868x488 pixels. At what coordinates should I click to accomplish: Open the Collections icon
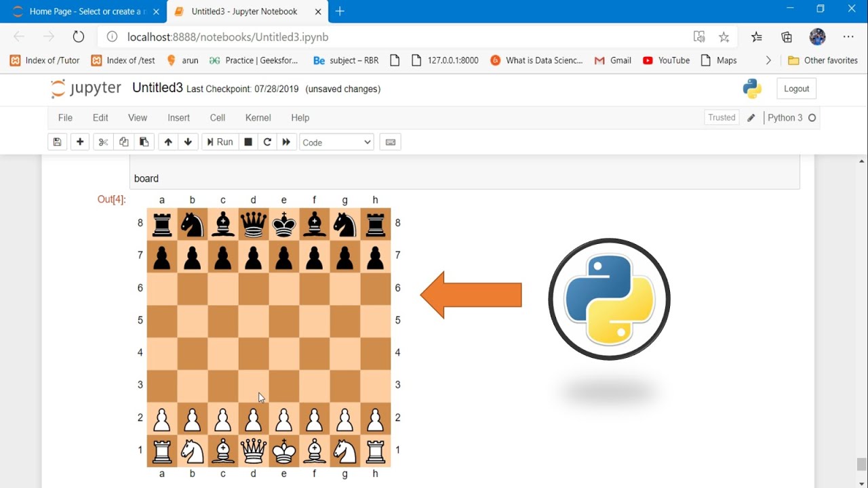click(x=787, y=37)
